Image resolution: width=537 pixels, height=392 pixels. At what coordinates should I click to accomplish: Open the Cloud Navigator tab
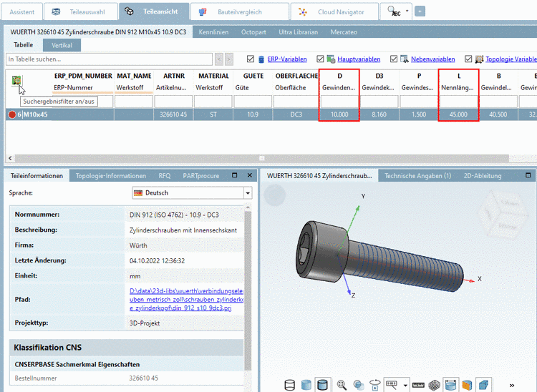click(x=334, y=11)
